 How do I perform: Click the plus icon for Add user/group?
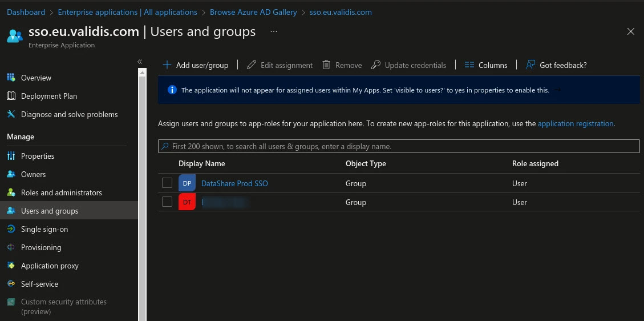point(167,65)
